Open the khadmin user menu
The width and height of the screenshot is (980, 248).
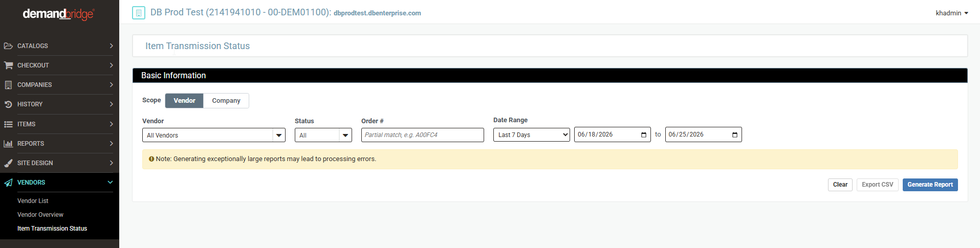pos(952,13)
